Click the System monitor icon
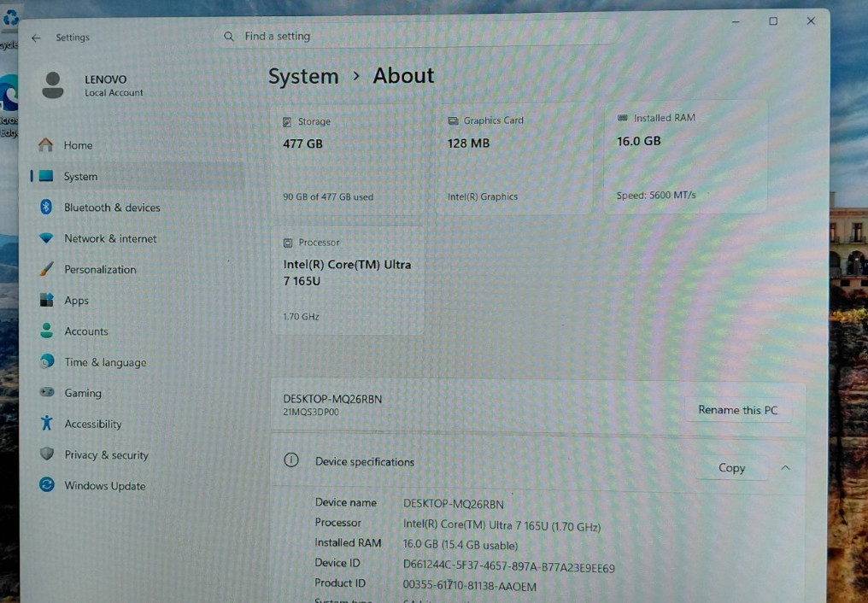Viewport: 868px width, 603px height. pyautogui.click(x=46, y=176)
